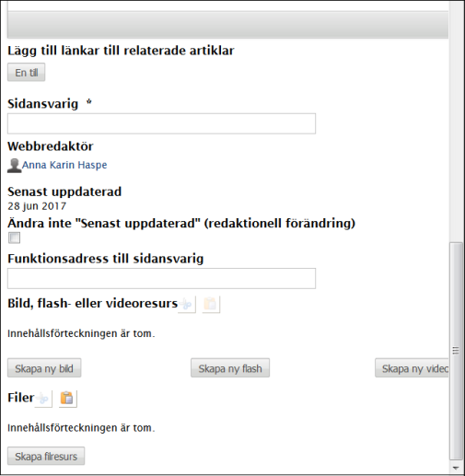Click the scroll down arrow of the scrollbar
The image size is (465, 476).
[x=456, y=468]
